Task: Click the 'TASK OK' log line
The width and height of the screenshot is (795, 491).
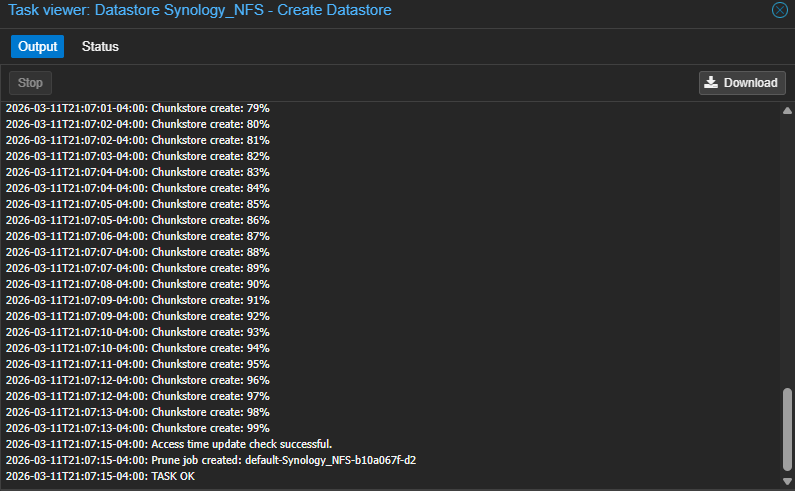Action: point(100,476)
